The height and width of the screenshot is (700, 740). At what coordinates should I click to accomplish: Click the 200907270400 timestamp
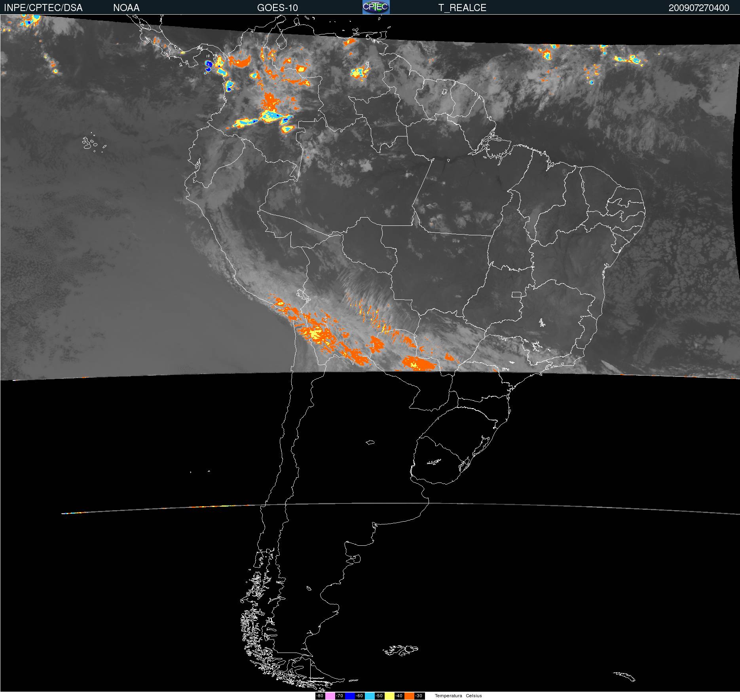(699, 8)
